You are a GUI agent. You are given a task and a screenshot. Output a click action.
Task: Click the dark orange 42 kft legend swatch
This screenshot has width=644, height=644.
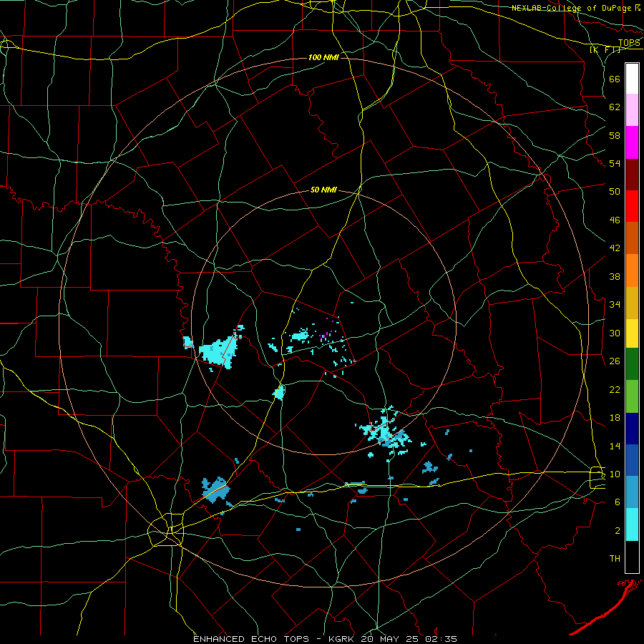pyautogui.click(x=632, y=238)
